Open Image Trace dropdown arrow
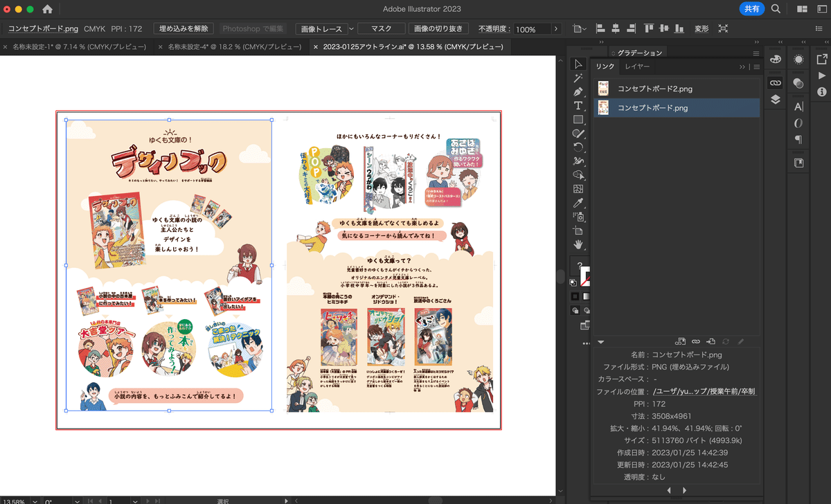The image size is (831, 504). (351, 29)
